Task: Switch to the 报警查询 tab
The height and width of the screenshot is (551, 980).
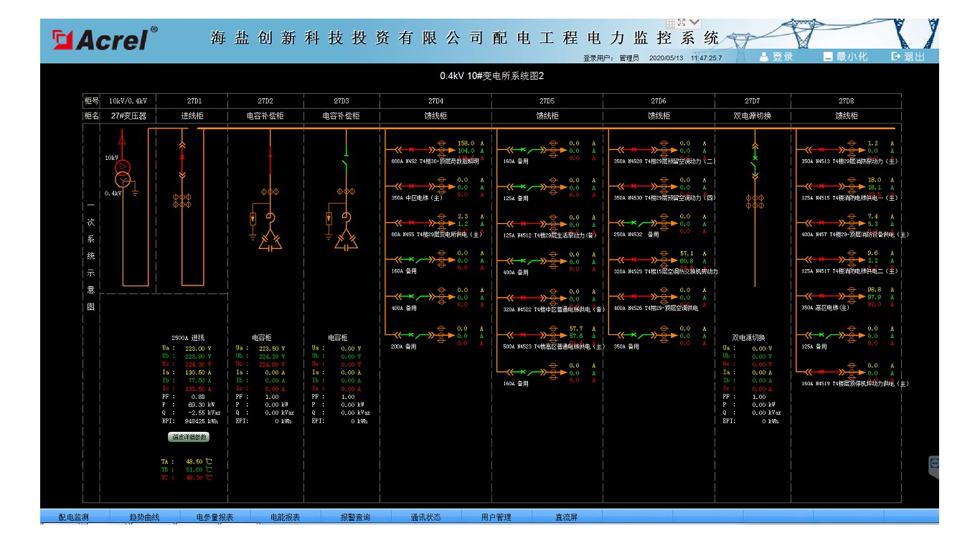Action: 355,517
